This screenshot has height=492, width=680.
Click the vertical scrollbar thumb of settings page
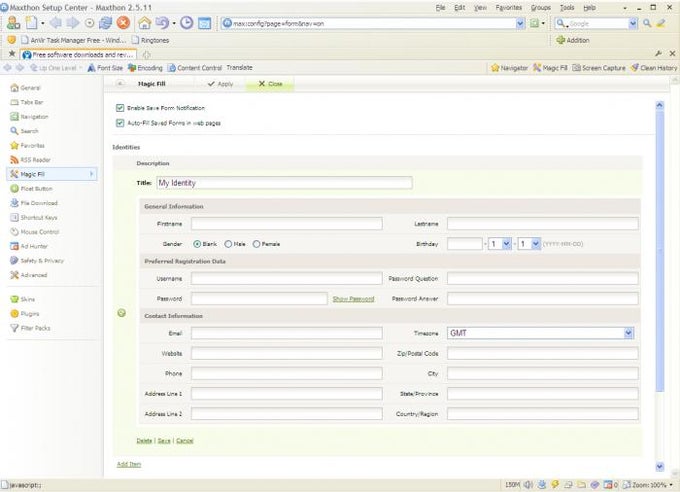(x=660, y=252)
